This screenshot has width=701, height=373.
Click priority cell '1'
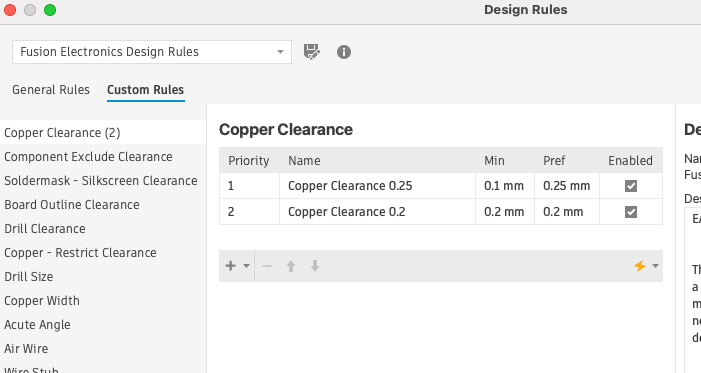[x=249, y=186]
